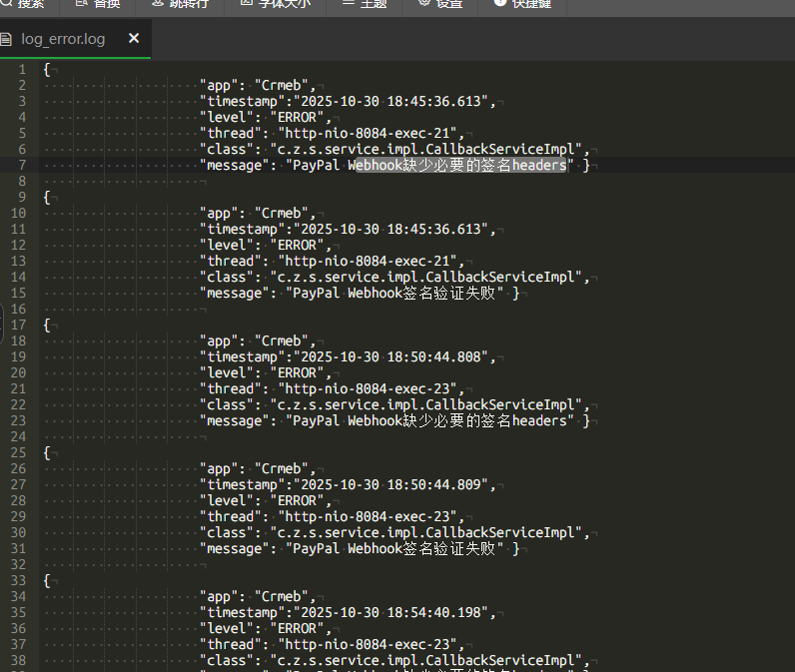This screenshot has width=795, height=672.
Task: Close the log_error.log tab
Action: click(x=133, y=40)
